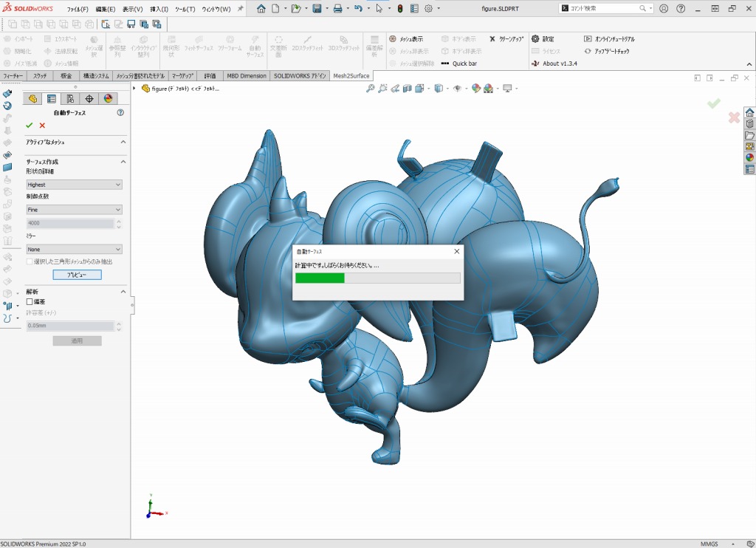Run アップデートチェック update check

click(x=607, y=51)
